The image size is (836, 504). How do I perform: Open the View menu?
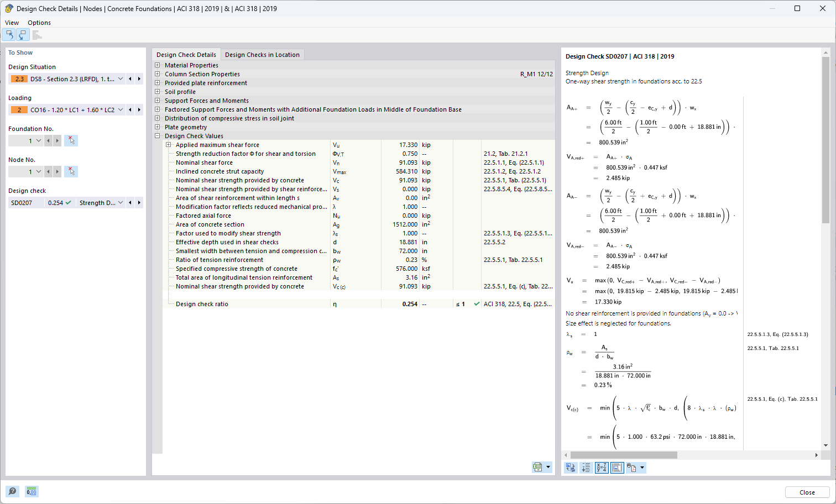[12, 23]
